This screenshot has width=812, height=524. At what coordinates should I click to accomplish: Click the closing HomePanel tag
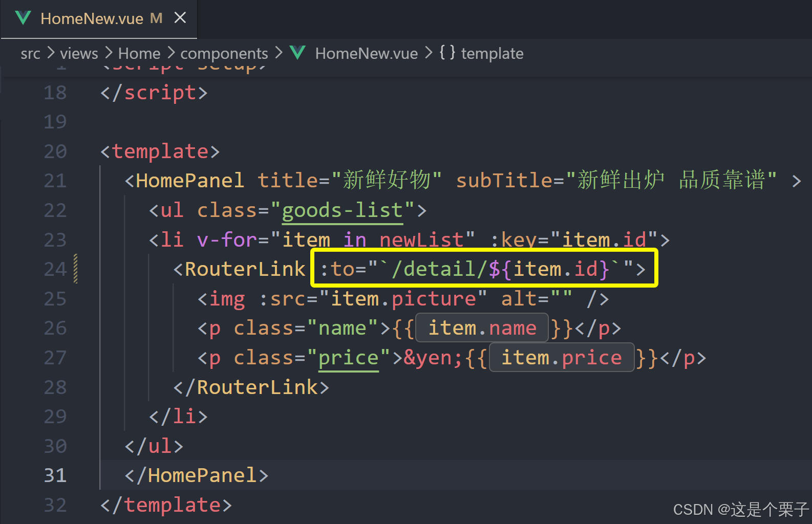coord(197,475)
